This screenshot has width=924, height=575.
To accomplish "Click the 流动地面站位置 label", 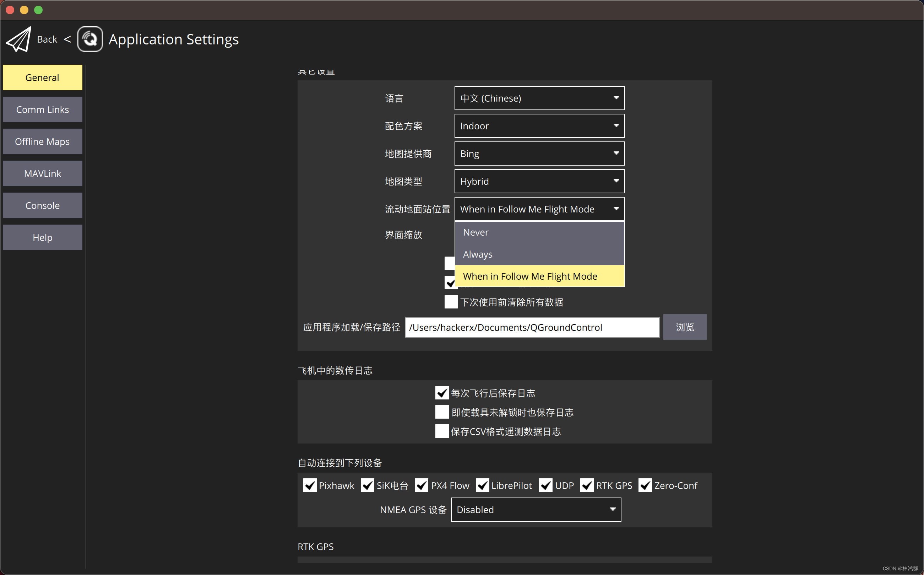I will point(418,209).
